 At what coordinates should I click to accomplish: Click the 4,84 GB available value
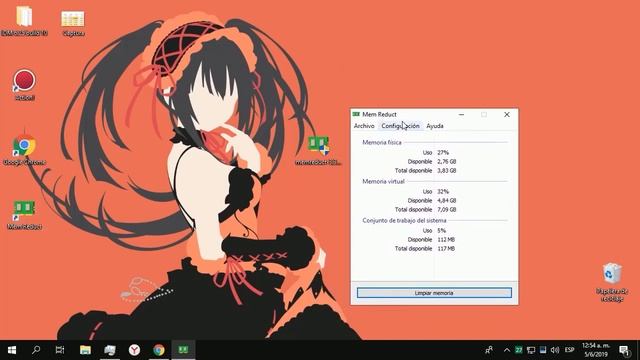click(x=447, y=200)
